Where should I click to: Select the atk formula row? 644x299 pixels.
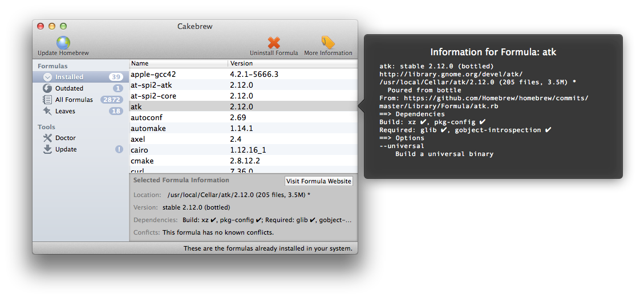coord(243,107)
